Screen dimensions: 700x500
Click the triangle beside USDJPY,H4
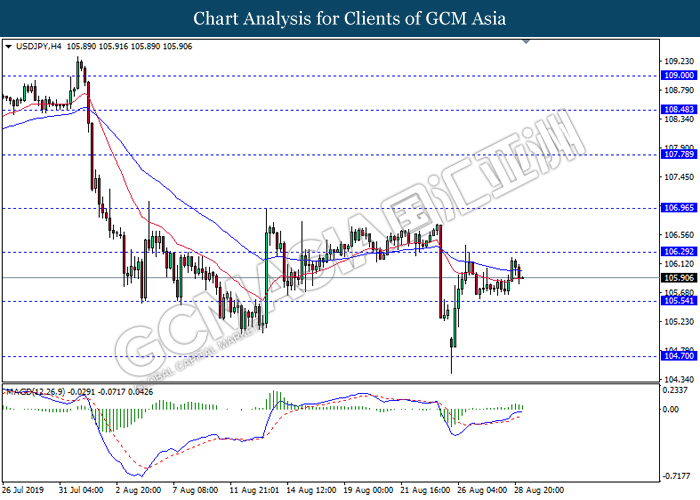point(8,46)
